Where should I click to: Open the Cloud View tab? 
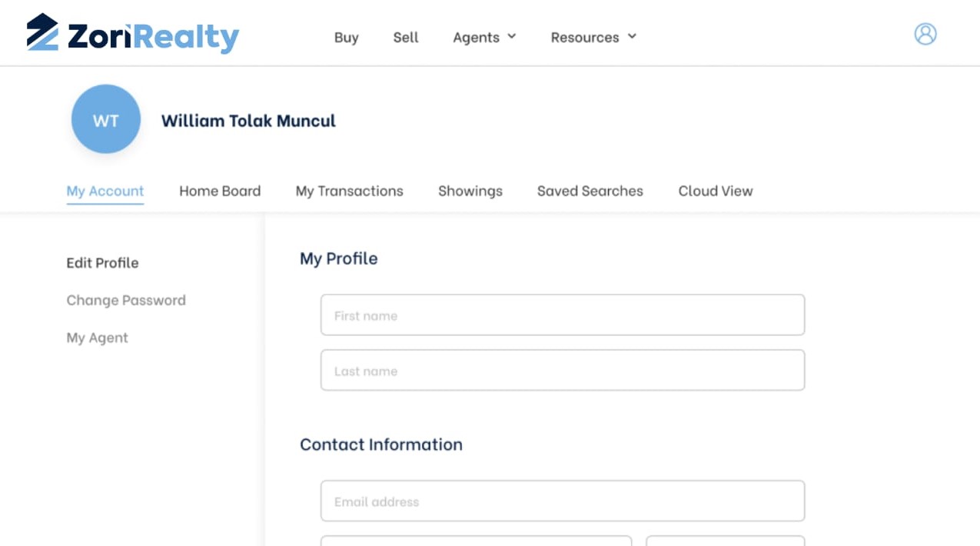click(x=715, y=191)
